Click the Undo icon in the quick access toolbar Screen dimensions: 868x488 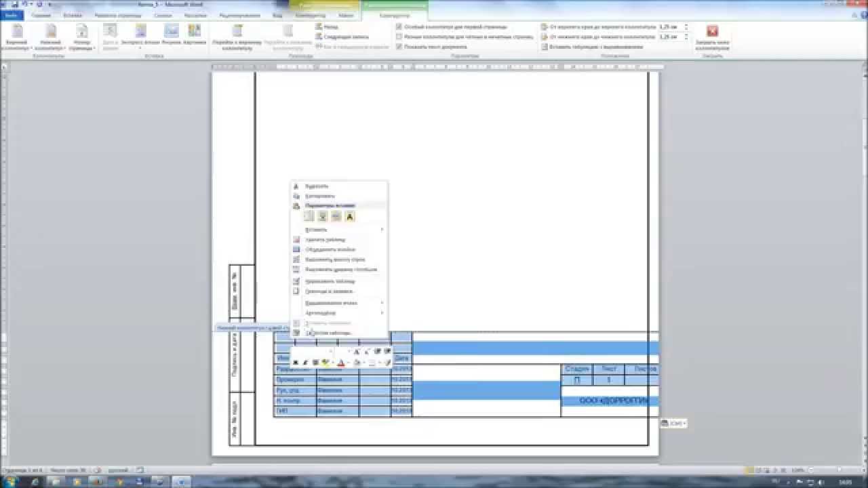(x=24, y=4)
